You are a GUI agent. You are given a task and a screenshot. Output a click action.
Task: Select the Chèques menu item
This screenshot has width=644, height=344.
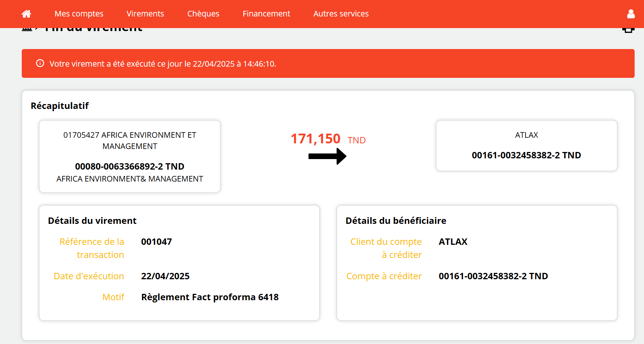203,14
